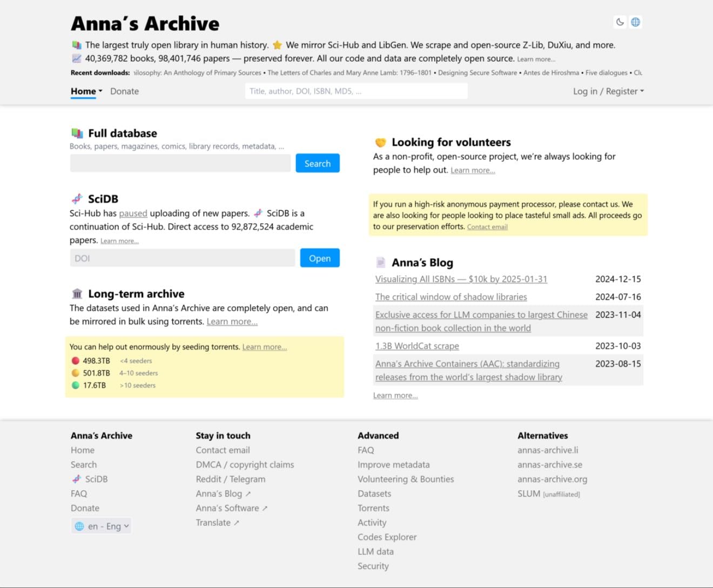Click the blue Open button for SciDB
713x588 pixels.
pos(320,258)
